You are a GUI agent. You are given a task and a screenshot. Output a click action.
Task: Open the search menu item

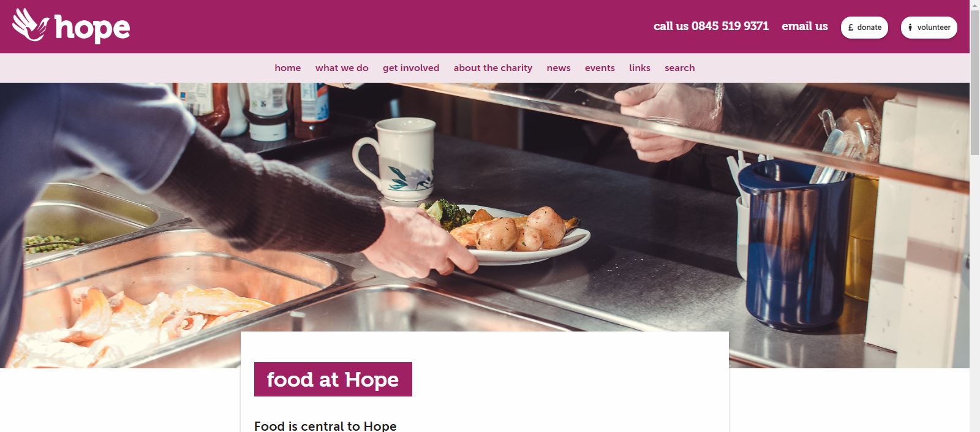[x=680, y=68]
